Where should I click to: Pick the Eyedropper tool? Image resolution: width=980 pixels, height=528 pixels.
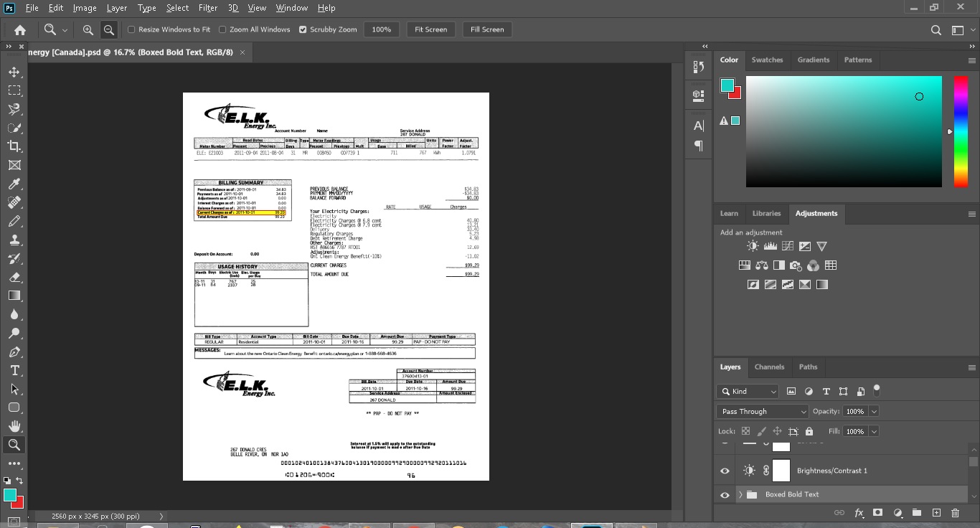point(14,184)
